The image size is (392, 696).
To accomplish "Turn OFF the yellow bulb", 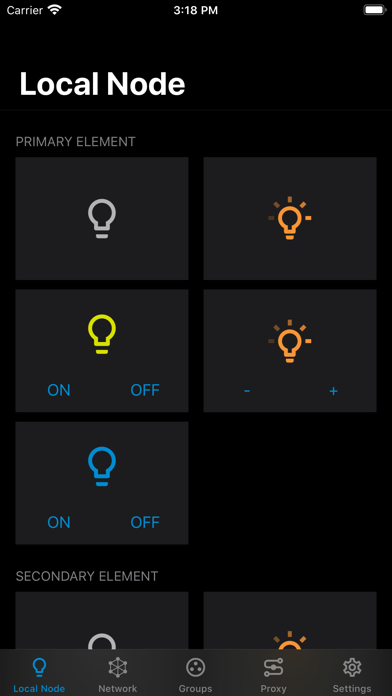I will pyautogui.click(x=145, y=390).
